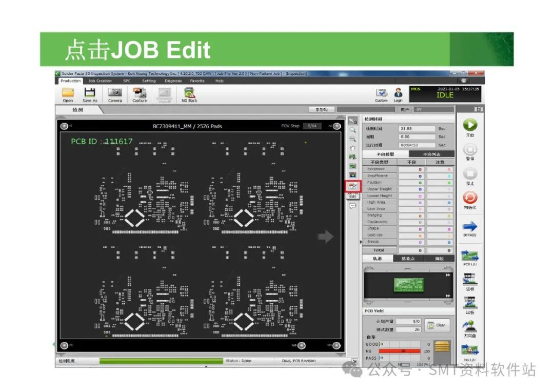This screenshot has height=392, width=554.
Task: Open the SPC menu
Action: pos(127,81)
